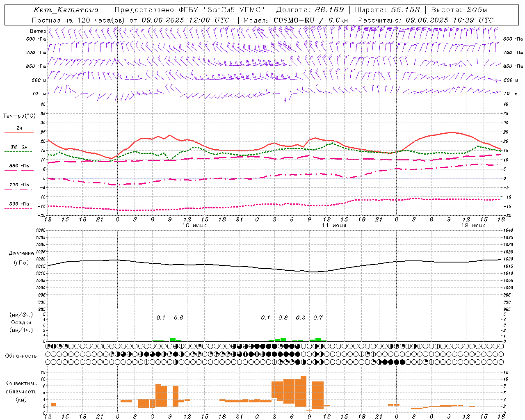Click the forecast start time 09.06.2025 12:00 UTC
Screen dimensions: 525x420
[x=185, y=20]
